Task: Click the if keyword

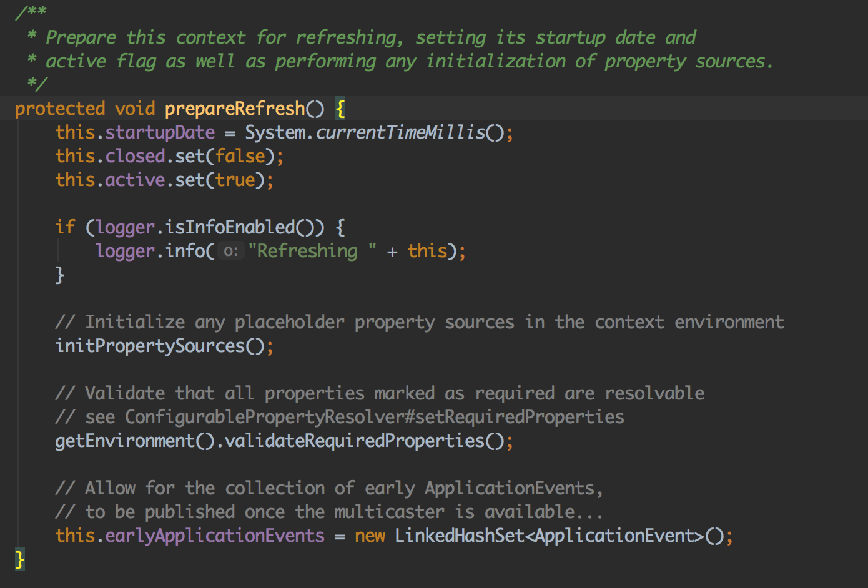Action: point(65,227)
